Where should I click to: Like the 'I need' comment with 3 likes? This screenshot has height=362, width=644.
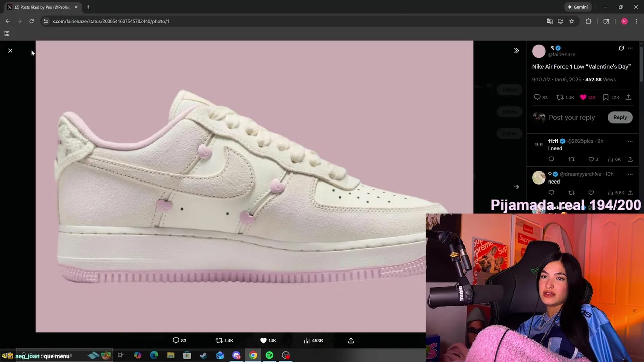593,159
